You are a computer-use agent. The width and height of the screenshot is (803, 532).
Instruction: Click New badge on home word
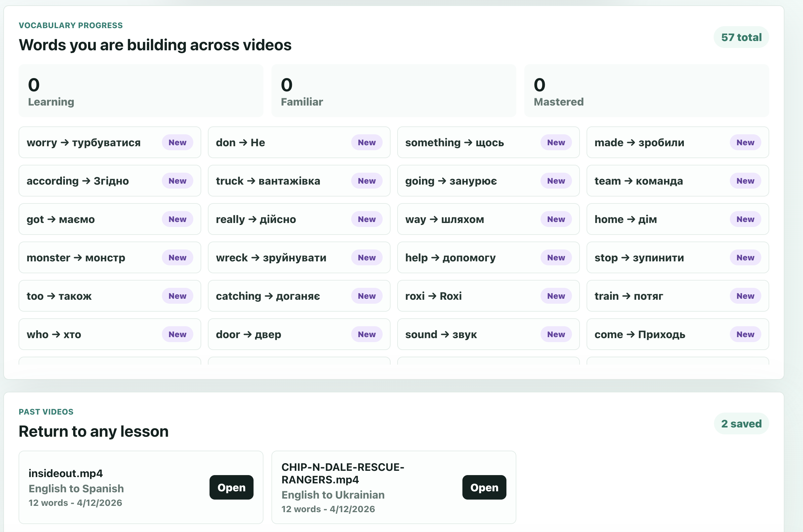(745, 219)
